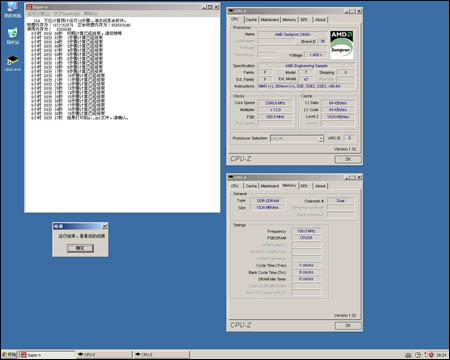This screenshot has height=360, width=450.
Task: Click the Bank Cycle Time (Trc) value
Action: 306,272
